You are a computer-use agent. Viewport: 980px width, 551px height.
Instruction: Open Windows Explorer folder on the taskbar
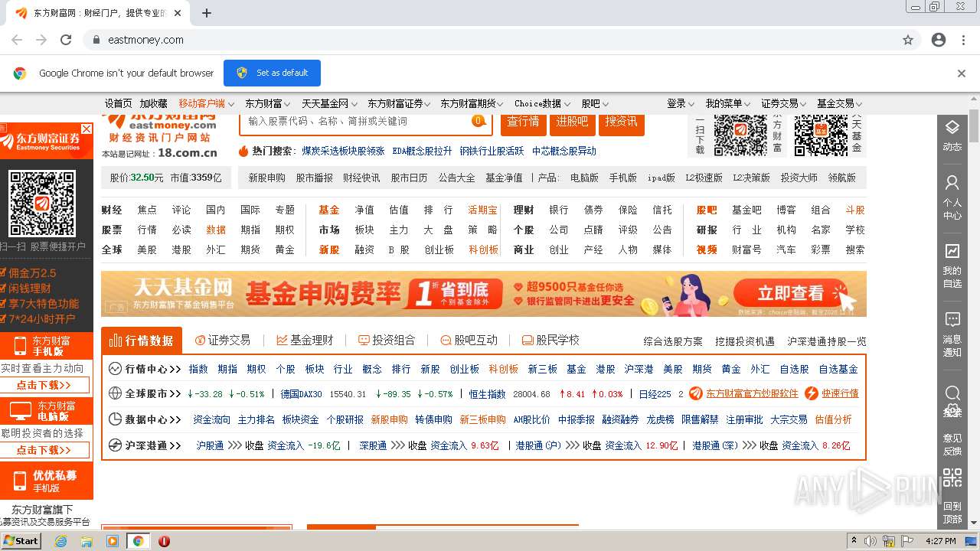(x=87, y=541)
